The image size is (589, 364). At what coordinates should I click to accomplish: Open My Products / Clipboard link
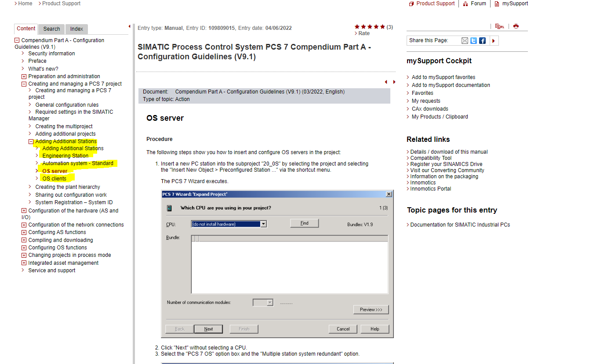440,117
